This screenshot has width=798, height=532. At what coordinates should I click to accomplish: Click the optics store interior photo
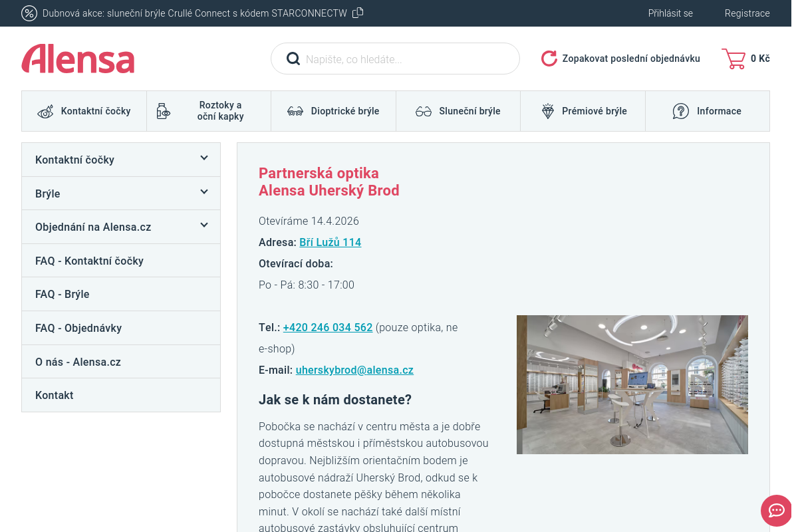click(632, 384)
